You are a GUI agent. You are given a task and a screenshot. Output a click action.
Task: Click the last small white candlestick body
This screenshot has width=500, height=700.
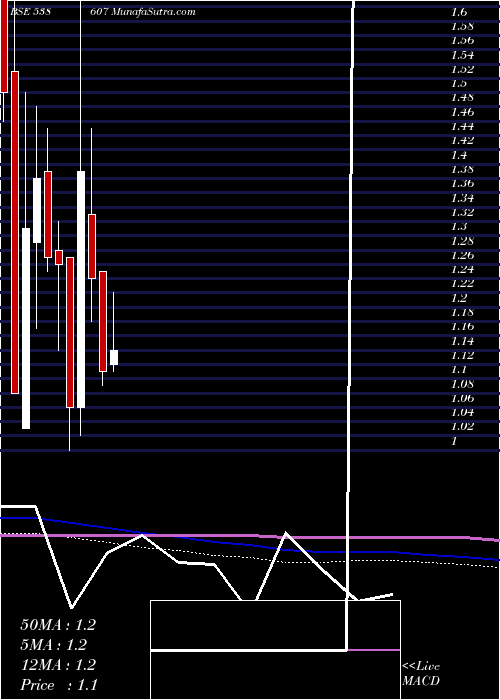click(114, 357)
